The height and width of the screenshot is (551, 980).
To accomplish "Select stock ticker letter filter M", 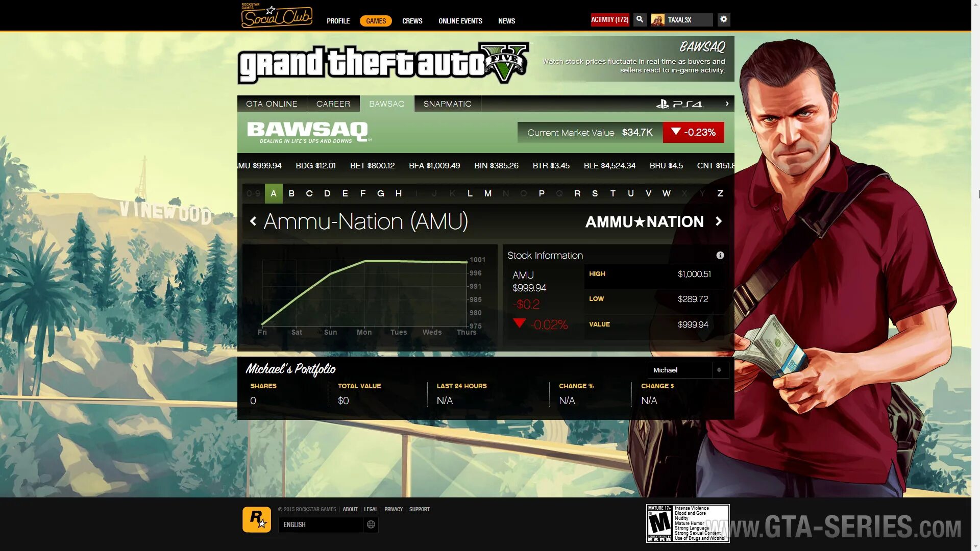I will click(x=488, y=193).
